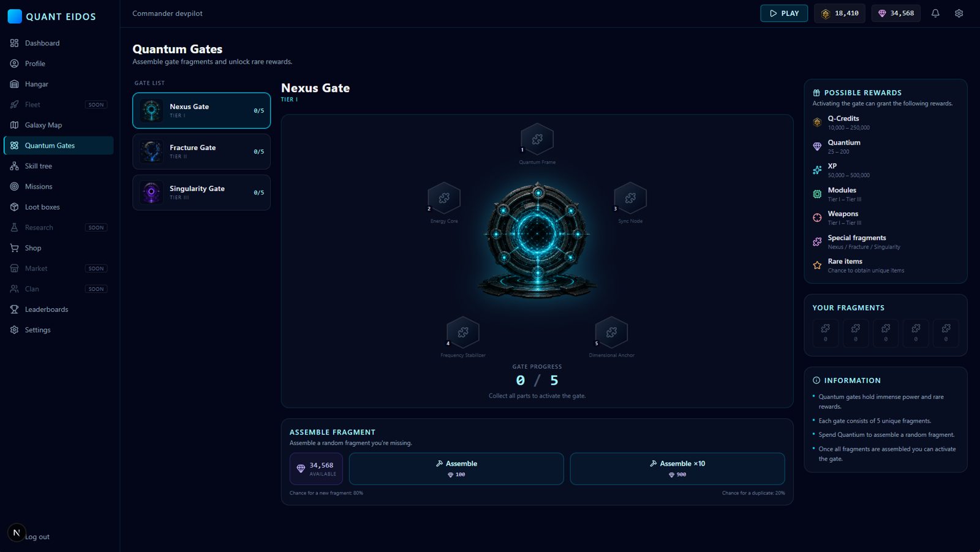This screenshot has height=552, width=980.
Task: Click the Galaxy Map icon
Action: point(15,125)
